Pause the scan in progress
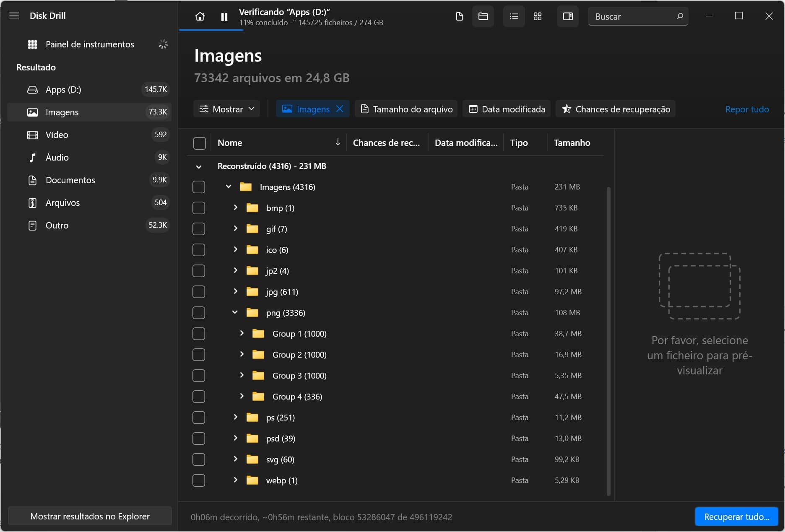The height and width of the screenshot is (532, 785). (224, 17)
